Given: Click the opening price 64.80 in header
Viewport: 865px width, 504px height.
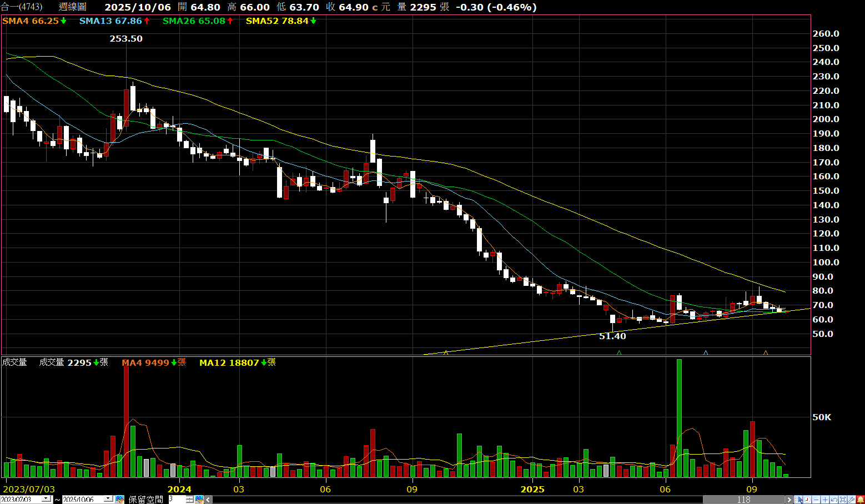Looking at the screenshot, I should [205, 7].
